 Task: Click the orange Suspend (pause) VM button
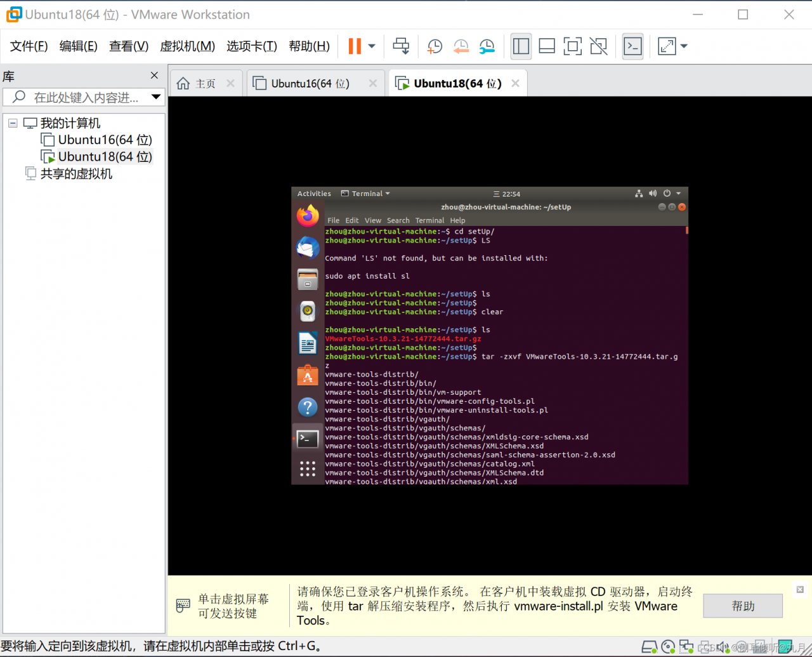point(355,46)
